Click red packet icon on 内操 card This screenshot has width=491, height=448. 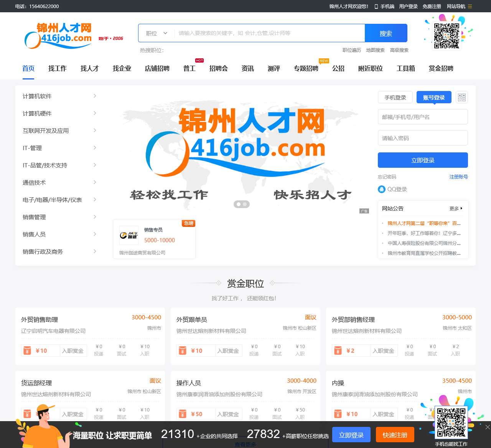(x=338, y=414)
